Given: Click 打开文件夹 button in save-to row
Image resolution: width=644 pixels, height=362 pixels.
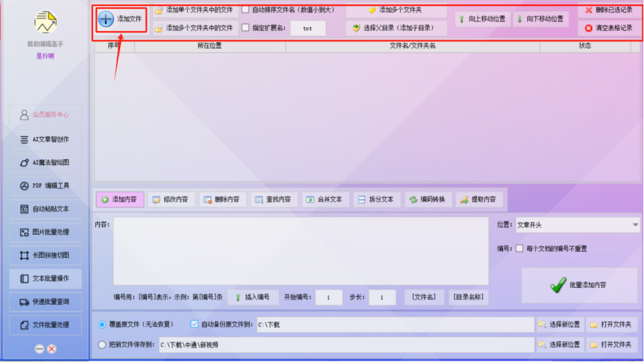Looking at the screenshot, I should [x=612, y=344].
